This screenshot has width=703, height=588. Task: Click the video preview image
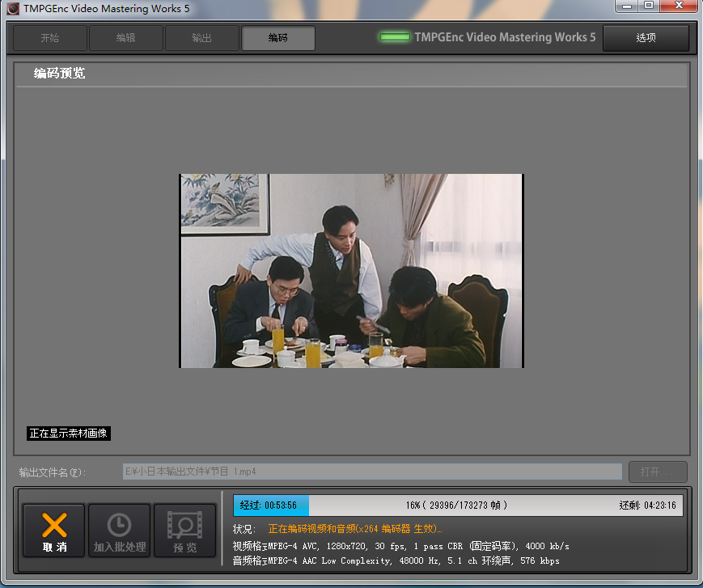tap(351, 271)
